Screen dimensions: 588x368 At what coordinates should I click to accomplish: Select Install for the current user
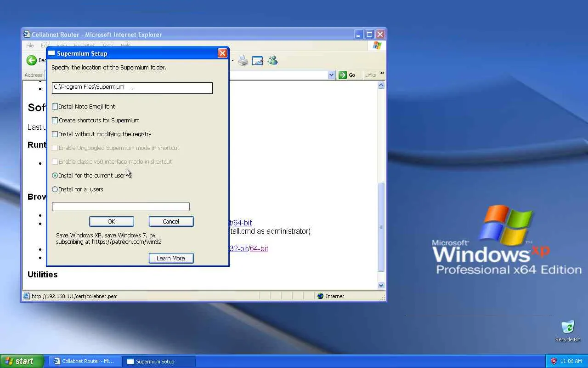pyautogui.click(x=55, y=175)
